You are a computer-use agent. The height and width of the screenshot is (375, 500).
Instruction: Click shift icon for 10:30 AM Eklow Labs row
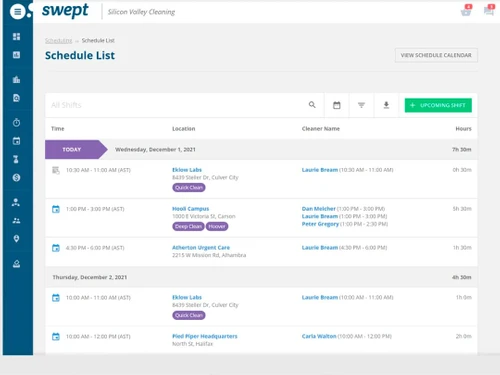(56, 170)
